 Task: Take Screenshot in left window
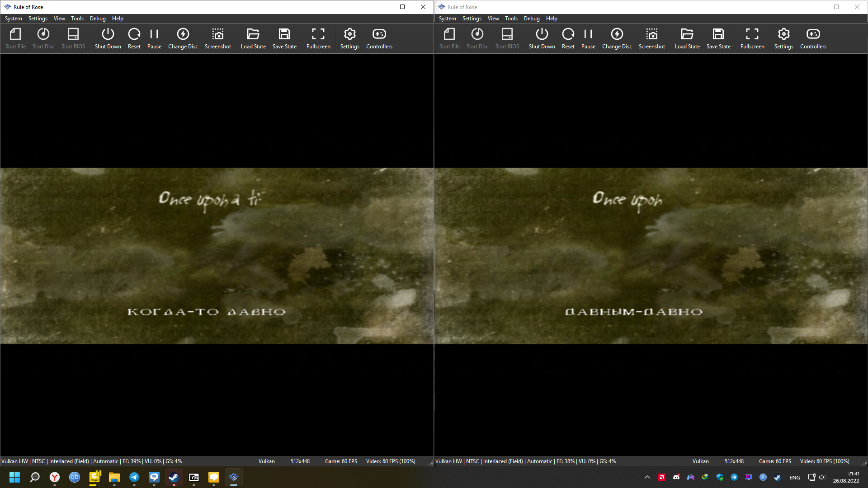[218, 39]
